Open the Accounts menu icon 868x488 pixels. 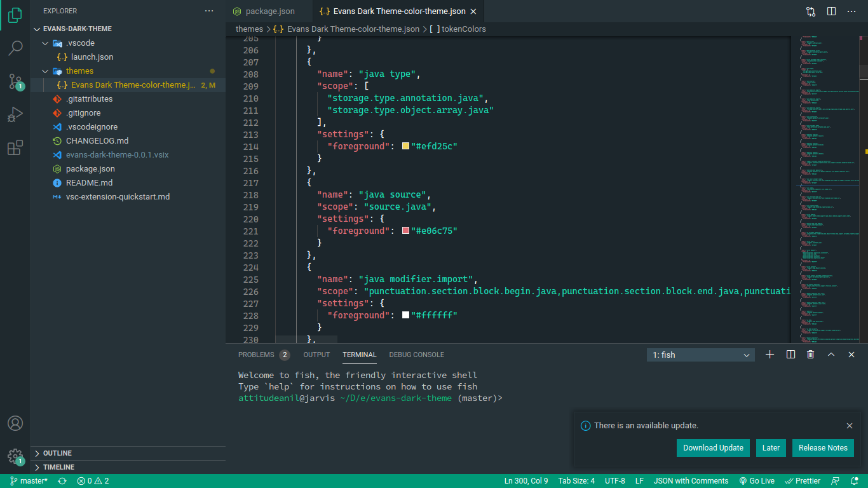(x=15, y=423)
